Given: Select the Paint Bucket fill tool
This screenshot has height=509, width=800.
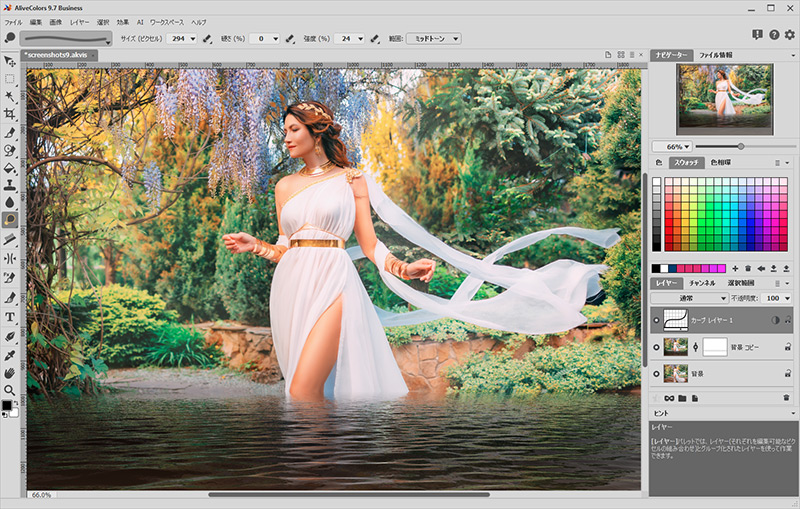Looking at the screenshot, I should point(9,168).
